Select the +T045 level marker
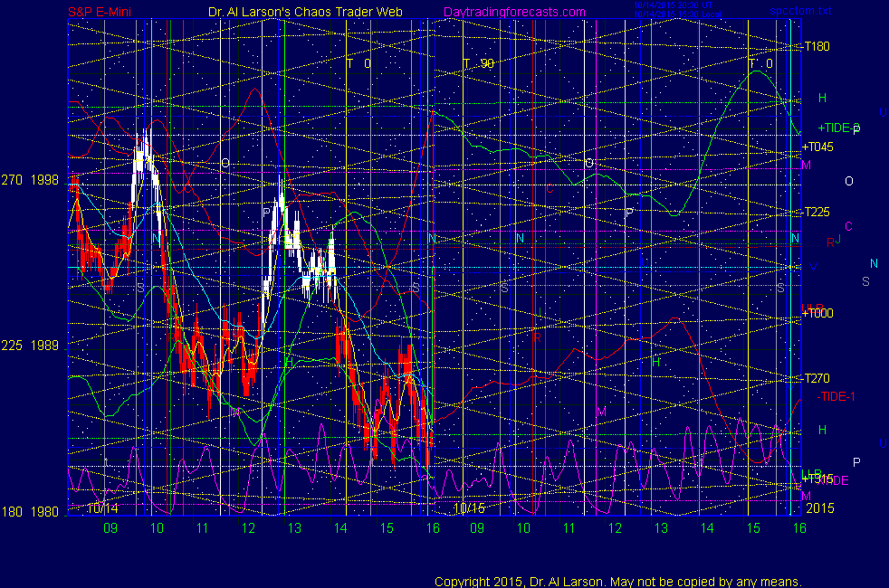This screenshot has width=889, height=588. click(x=817, y=147)
